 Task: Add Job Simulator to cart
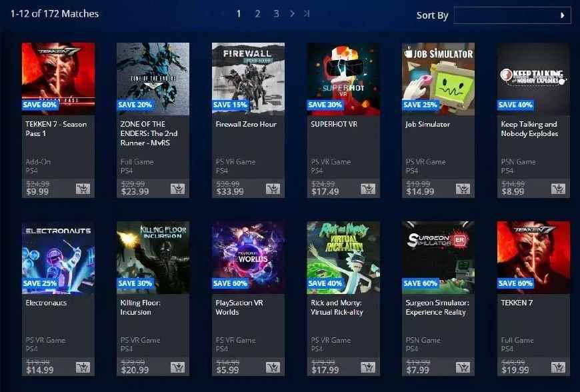point(463,189)
